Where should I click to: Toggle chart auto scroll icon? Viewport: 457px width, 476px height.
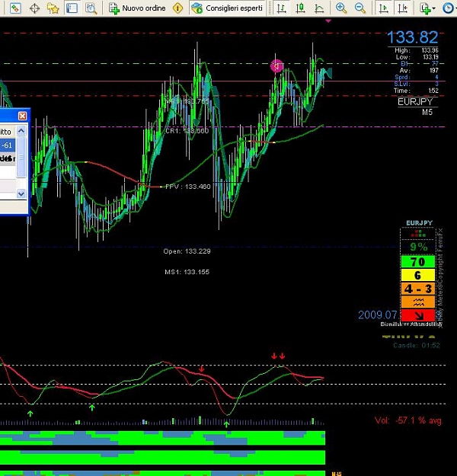click(x=384, y=8)
